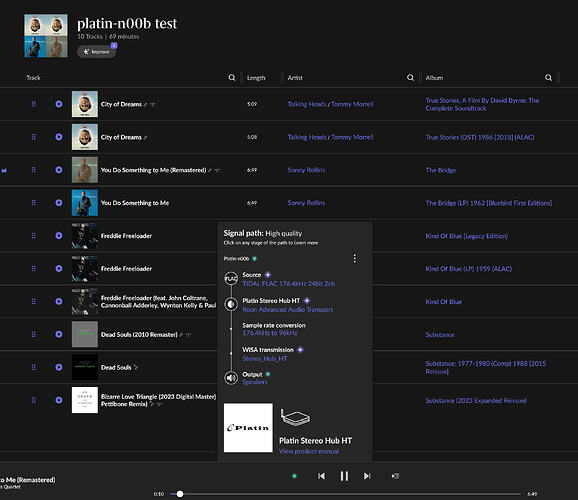This screenshot has width=578, height=500.
Task: Click the 176.4kHz to 96kHz conversion link
Action: tap(270, 333)
